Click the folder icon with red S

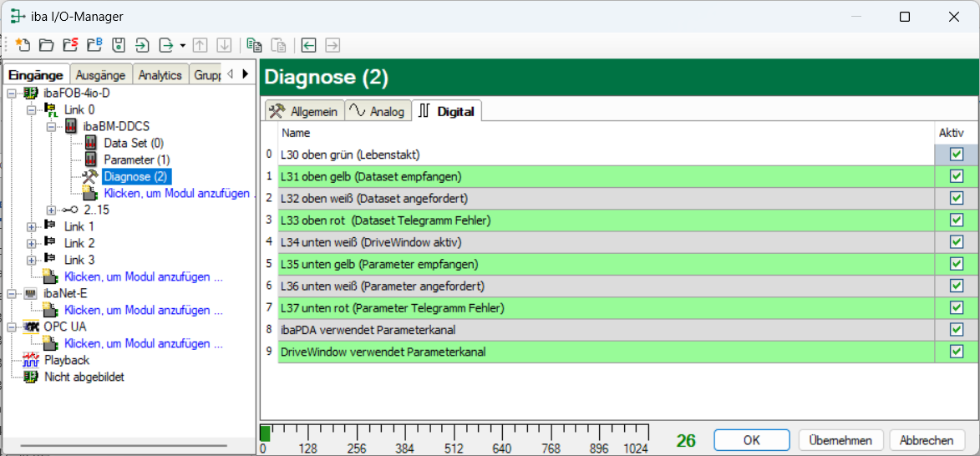[x=71, y=45]
